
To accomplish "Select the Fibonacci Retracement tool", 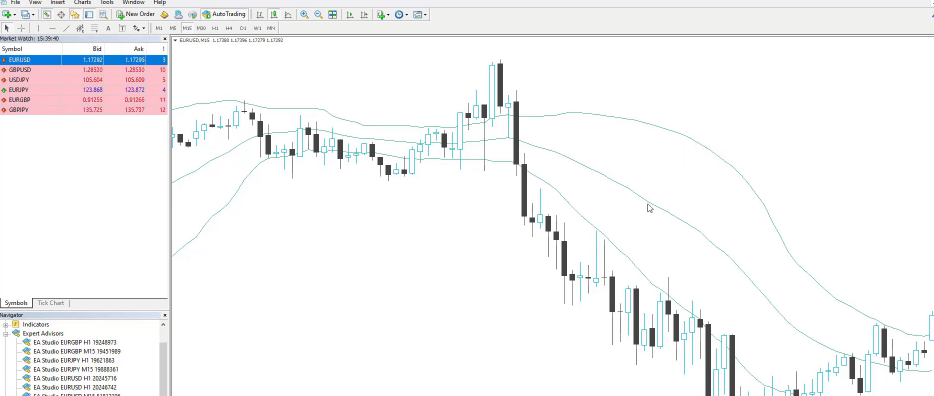I will pyautogui.click(x=94, y=28).
